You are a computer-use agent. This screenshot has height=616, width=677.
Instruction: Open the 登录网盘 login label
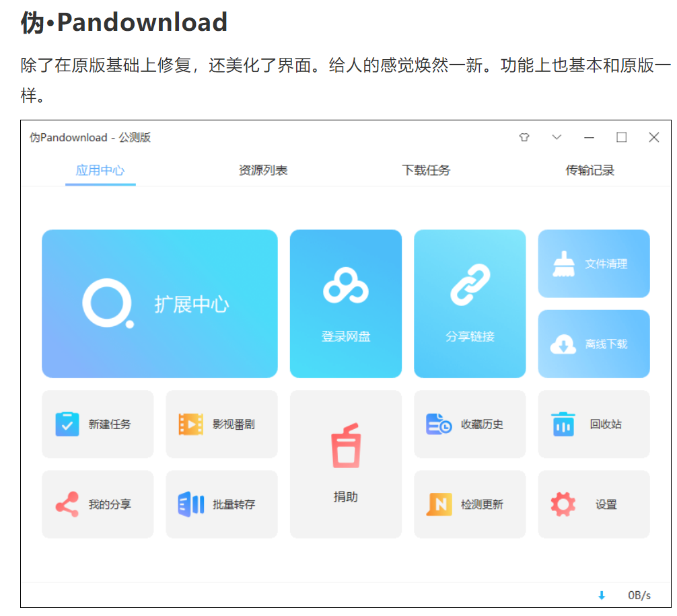(x=345, y=336)
